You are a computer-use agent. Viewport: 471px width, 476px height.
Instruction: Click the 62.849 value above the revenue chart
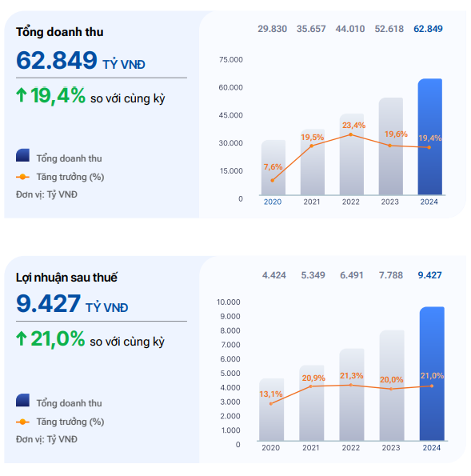[x=428, y=29]
